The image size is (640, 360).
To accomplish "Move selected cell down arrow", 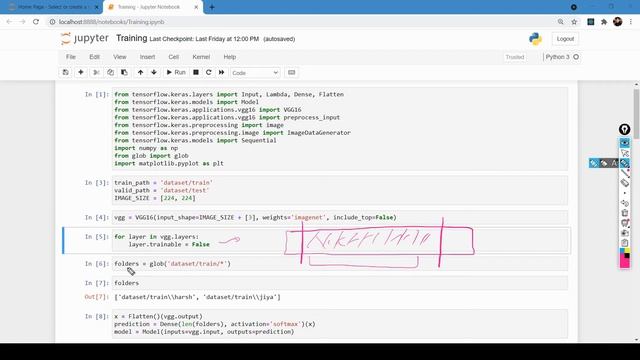I will point(154,72).
